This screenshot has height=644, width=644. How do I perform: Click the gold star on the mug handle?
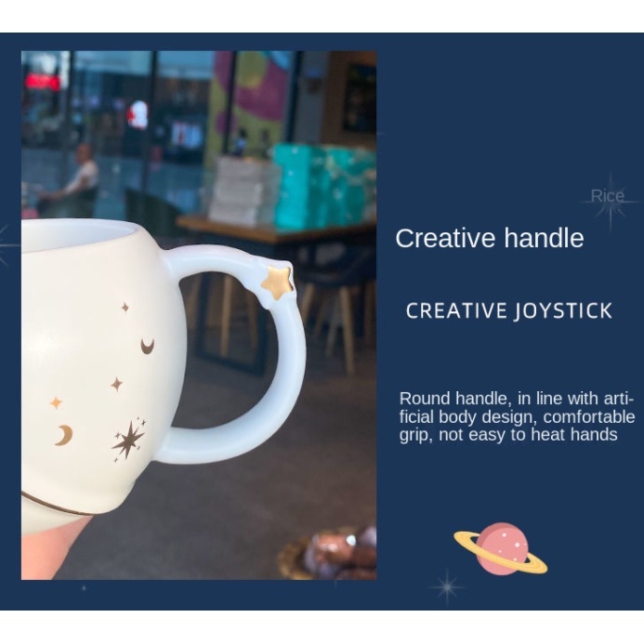pyautogui.click(x=278, y=283)
